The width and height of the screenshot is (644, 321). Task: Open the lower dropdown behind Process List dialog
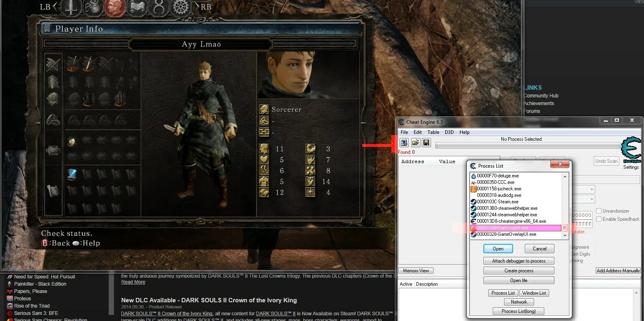click(x=592, y=199)
